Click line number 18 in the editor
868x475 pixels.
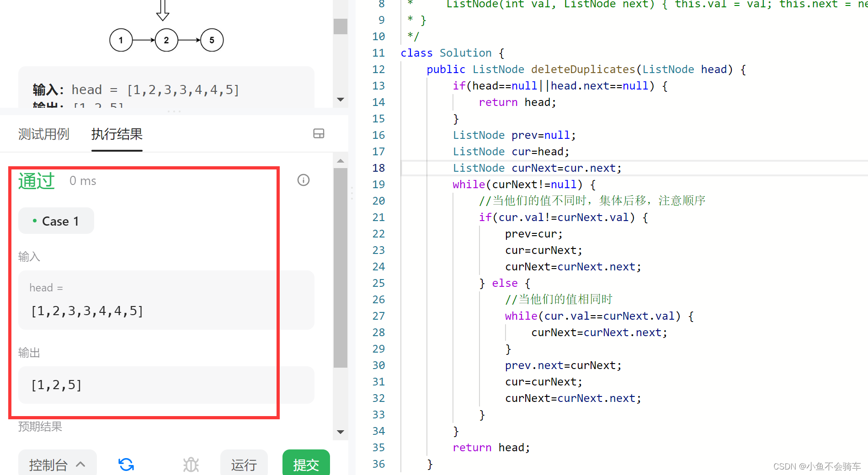pyautogui.click(x=378, y=168)
